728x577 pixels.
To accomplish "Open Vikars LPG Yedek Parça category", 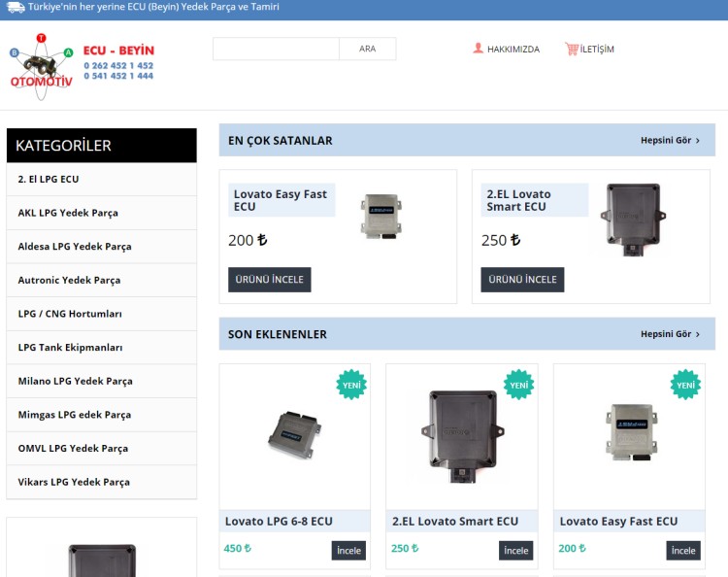I will [102, 482].
